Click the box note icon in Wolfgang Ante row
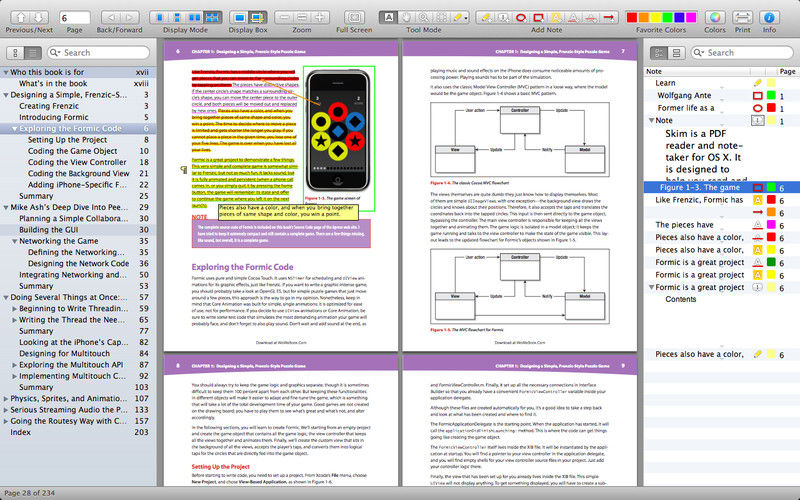Image resolution: width=800 pixels, height=500 pixels. point(758,95)
